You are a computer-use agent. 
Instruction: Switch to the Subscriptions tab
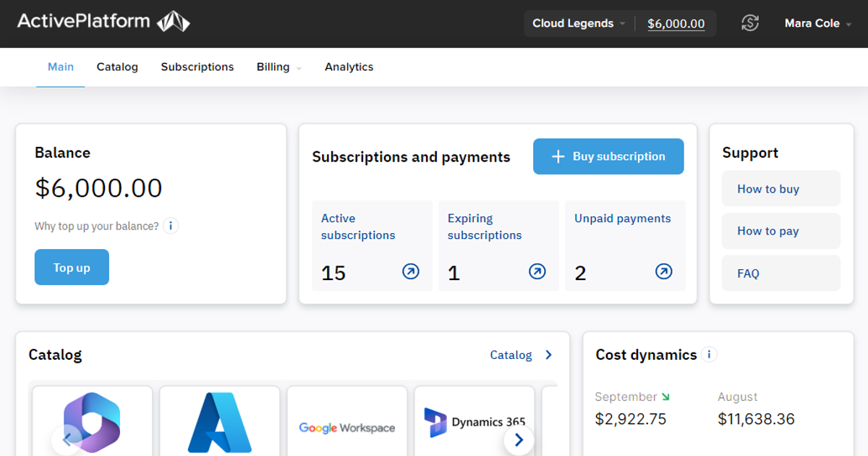tap(197, 67)
